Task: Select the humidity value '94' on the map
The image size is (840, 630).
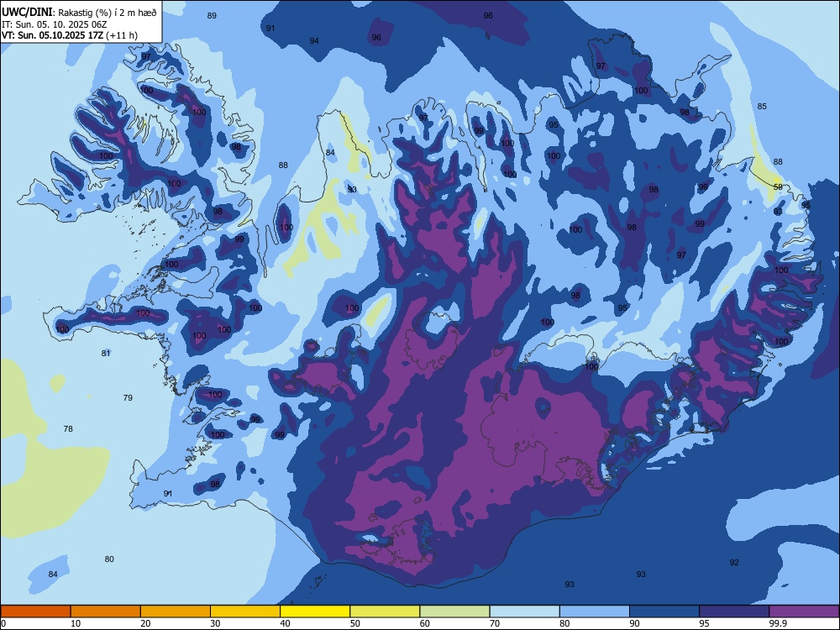Action: pos(314,40)
